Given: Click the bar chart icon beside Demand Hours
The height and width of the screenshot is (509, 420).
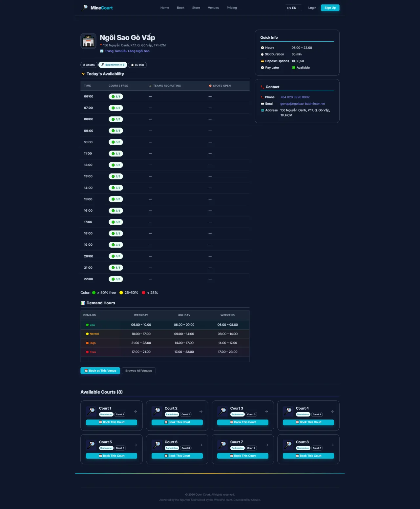Looking at the screenshot, I should pyautogui.click(x=83, y=303).
